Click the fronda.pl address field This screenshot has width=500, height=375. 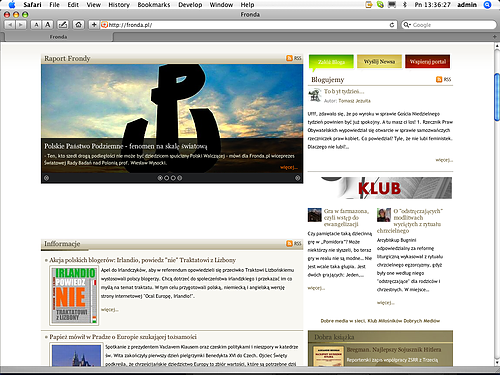tap(247, 25)
